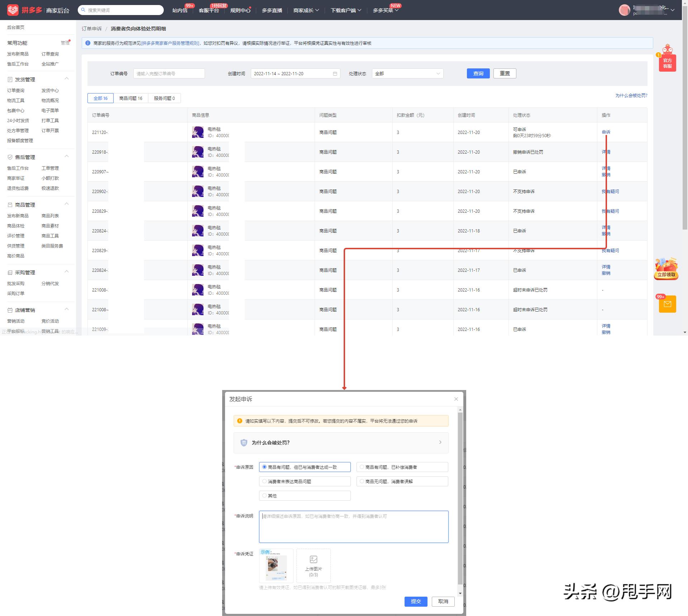Viewport: 688px width, 616px height.
Task: Select the radio option "消费者未表达商品问题"
Action: pyautogui.click(x=264, y=481)
